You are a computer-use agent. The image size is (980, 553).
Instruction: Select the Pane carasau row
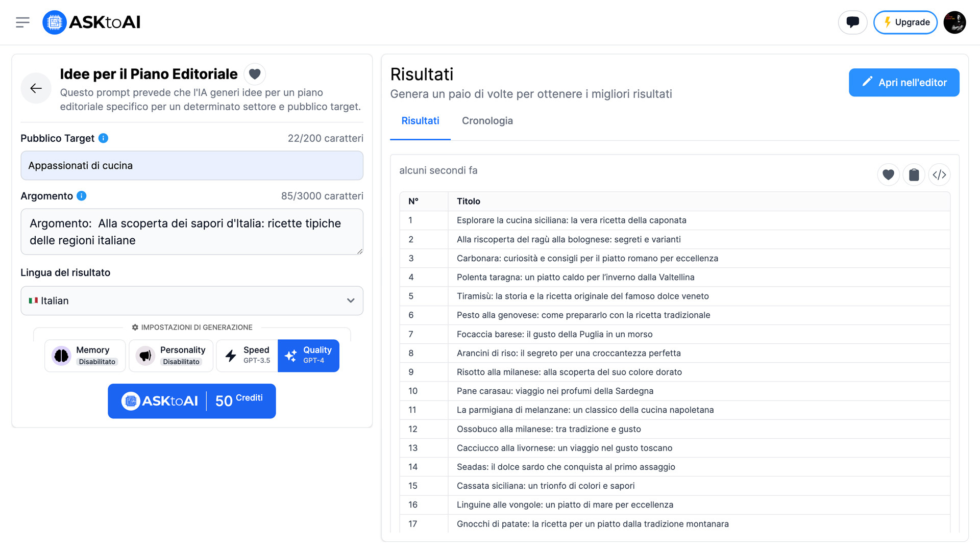tap(675, 391)
